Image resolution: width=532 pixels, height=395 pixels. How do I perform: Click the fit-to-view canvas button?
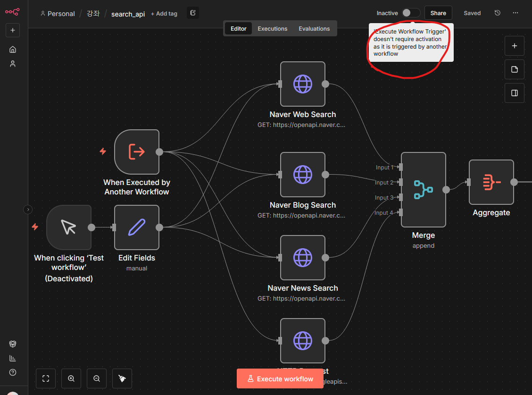point(46,378)
